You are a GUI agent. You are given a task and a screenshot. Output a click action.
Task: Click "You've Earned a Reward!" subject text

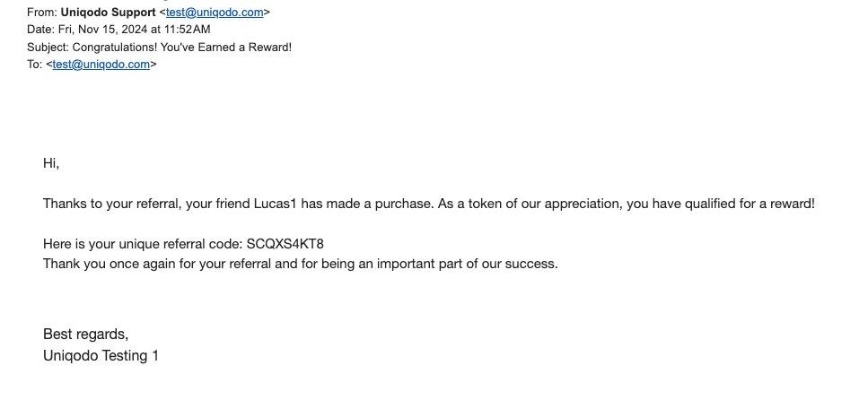tap(226, 47)
